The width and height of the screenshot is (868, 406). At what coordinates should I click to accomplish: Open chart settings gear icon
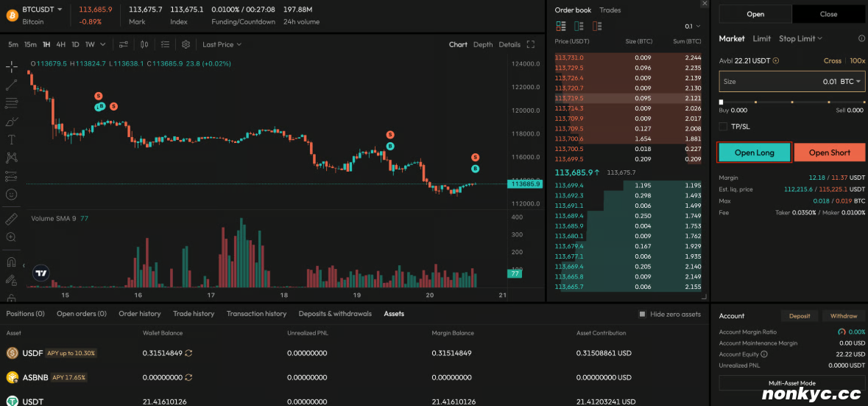(186, 44)
